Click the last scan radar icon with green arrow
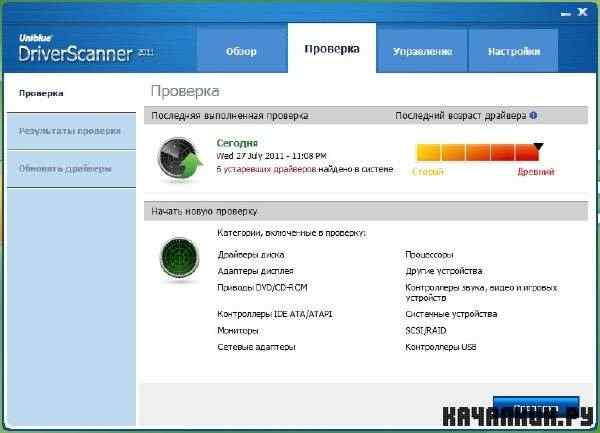The width and height of the screenshot is (600, 433). click(180, 158)
